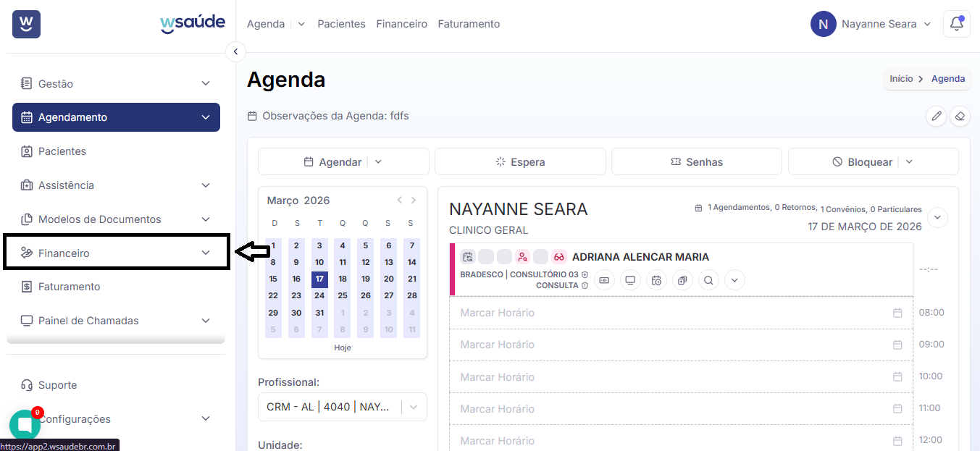Viewport: 980px width, 451px height.
Task: Open the Agenda dropdown arrow in top bar
Action: click(301, 24)
